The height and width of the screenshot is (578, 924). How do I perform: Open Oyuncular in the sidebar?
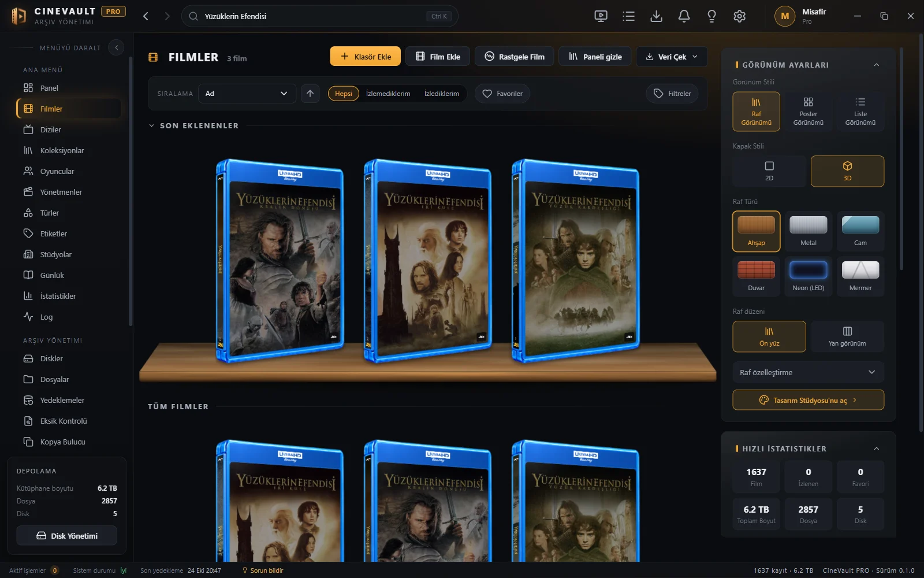click(x=69, y=171)
